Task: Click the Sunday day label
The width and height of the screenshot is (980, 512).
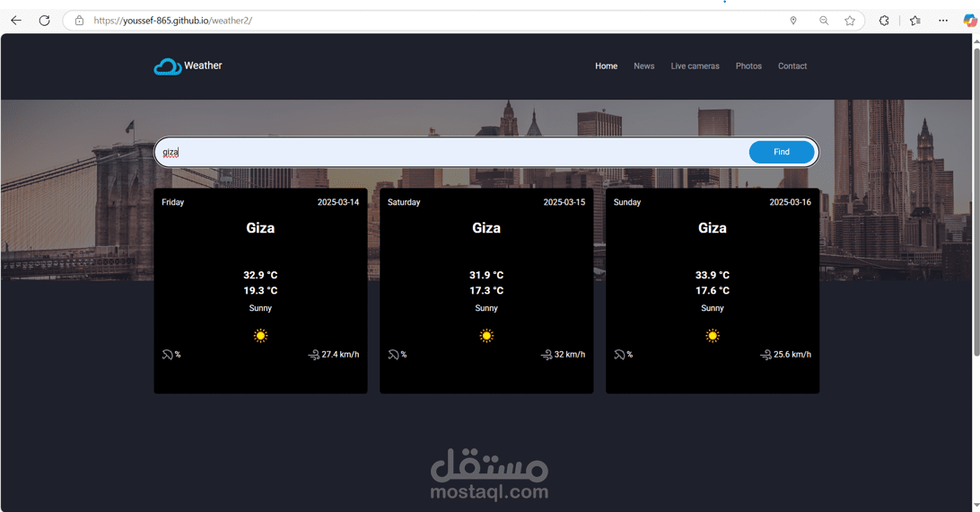Action: [x=627, y=202]
